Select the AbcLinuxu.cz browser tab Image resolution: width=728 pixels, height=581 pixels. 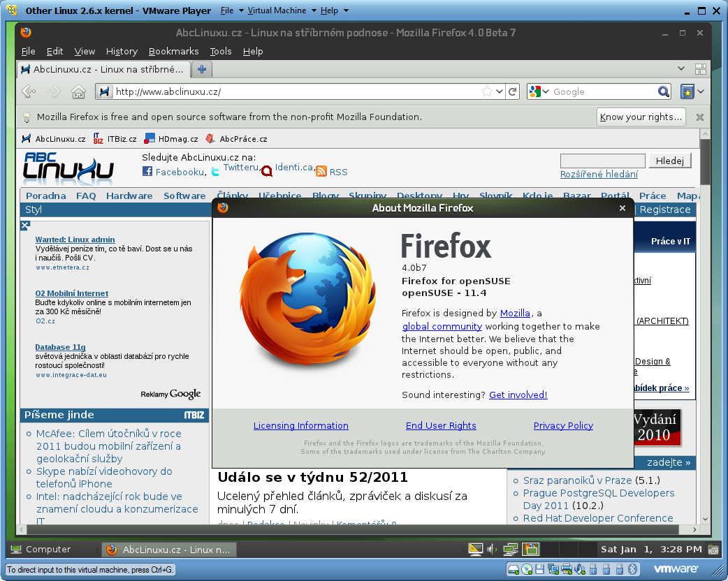click(104, 69)
